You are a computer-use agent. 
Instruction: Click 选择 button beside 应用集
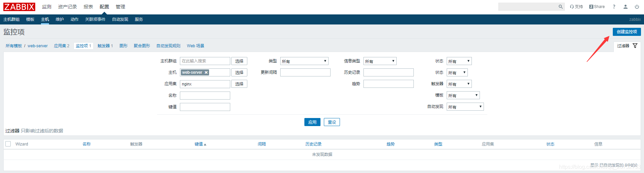[239, 84]
